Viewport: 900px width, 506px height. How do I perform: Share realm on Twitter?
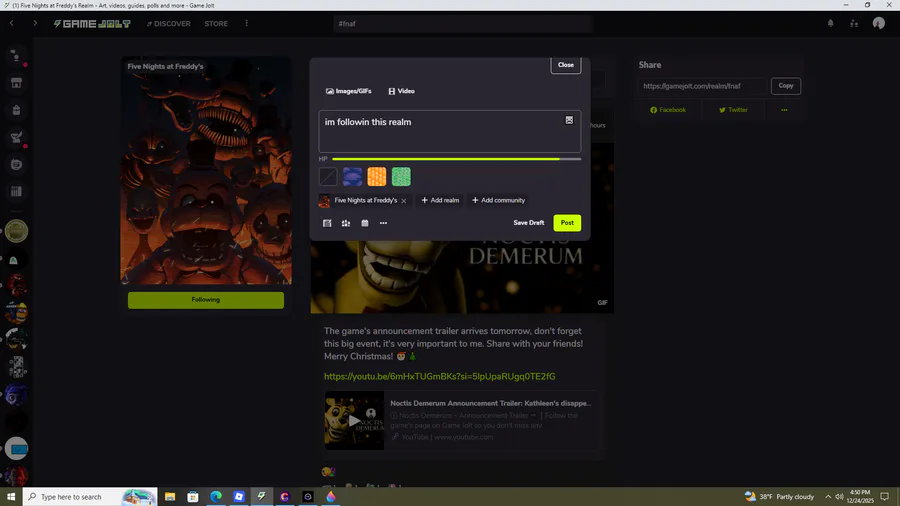tap(734, 110)
